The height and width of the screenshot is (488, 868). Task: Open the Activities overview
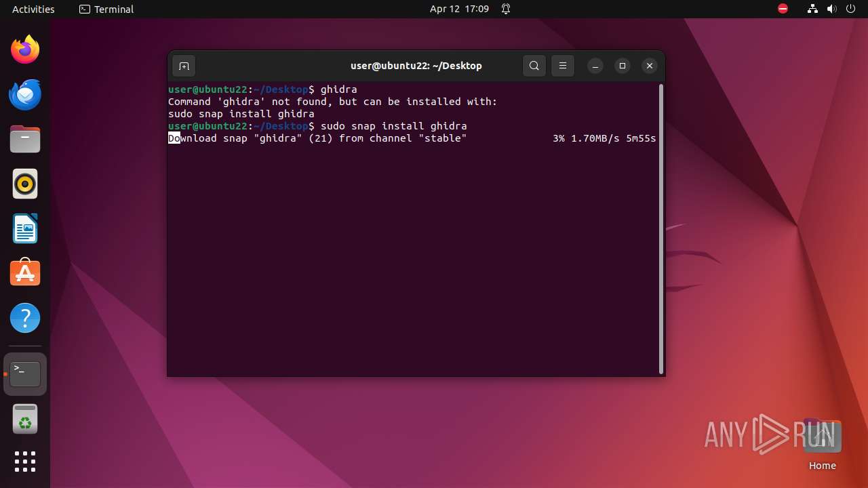pos(33,9)
